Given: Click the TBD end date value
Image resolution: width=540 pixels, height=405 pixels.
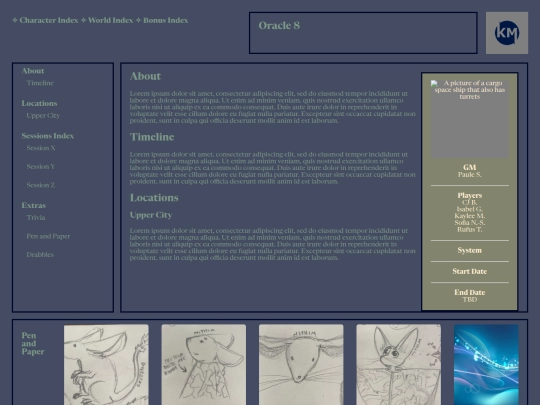Looking at the screenshot, I should (469, 300).
